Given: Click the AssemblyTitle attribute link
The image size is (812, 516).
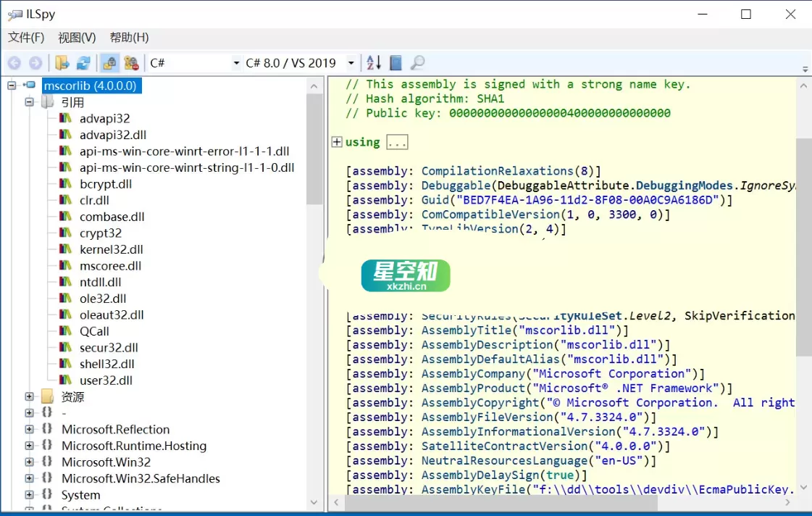Looking at the screenshot, I should pos(464,330).
